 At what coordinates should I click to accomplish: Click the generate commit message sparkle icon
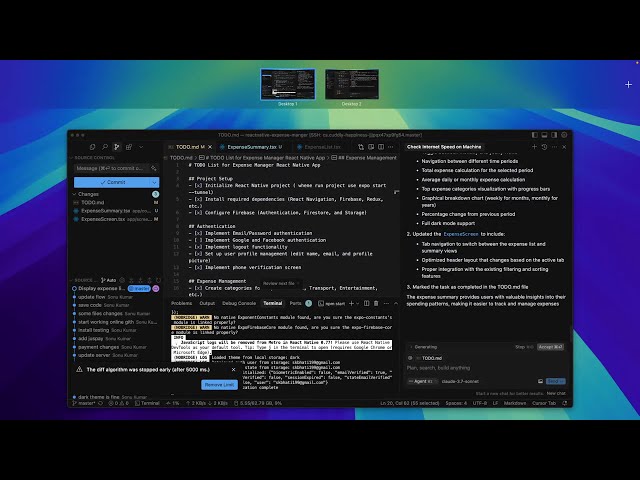coord(154,168)
